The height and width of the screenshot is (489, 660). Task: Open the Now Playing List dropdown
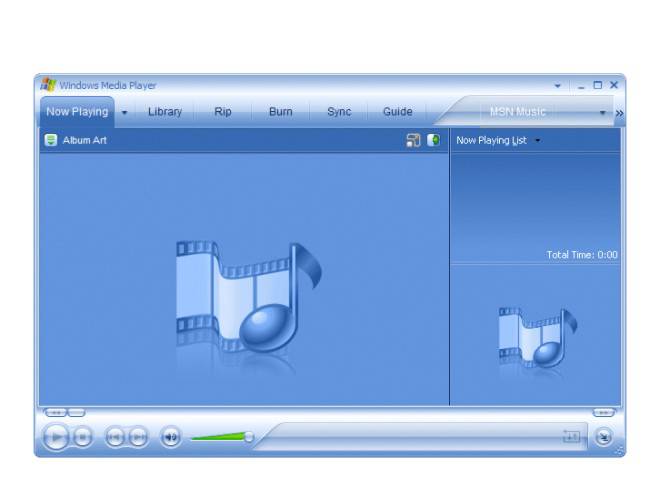coord(537,141)
